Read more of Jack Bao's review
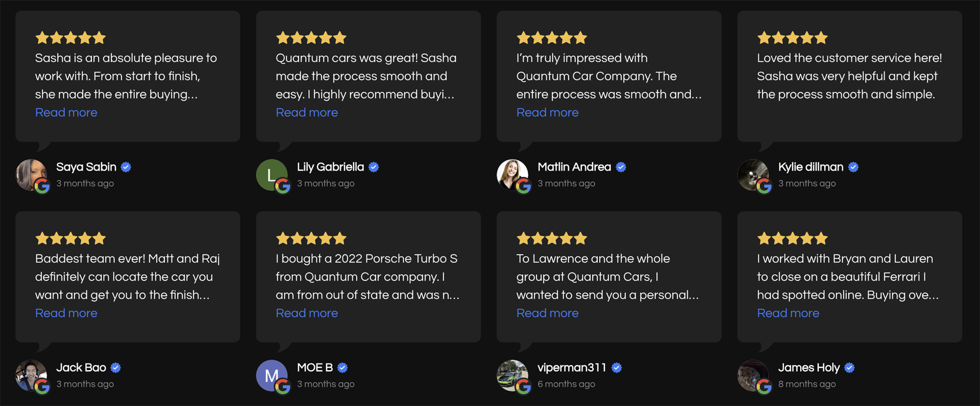This screenshot has width=980, height=406. pyautogui.click(x=66, y=314)
